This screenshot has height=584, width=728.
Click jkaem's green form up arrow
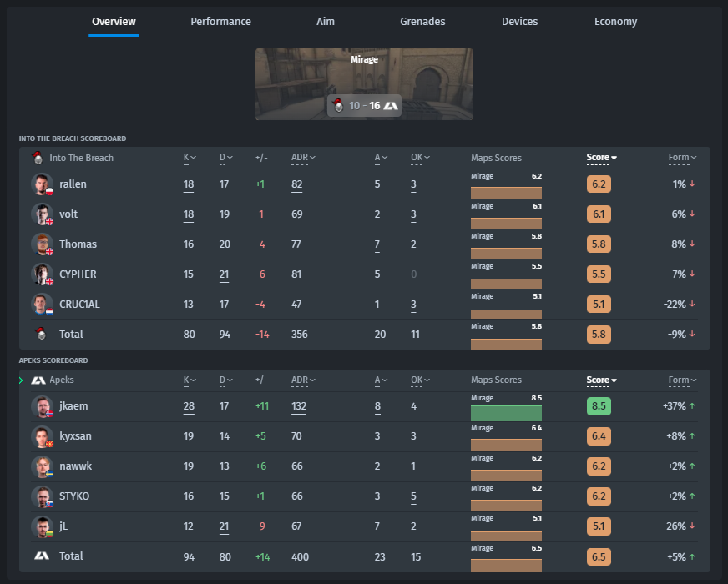[x=692, y=405]
